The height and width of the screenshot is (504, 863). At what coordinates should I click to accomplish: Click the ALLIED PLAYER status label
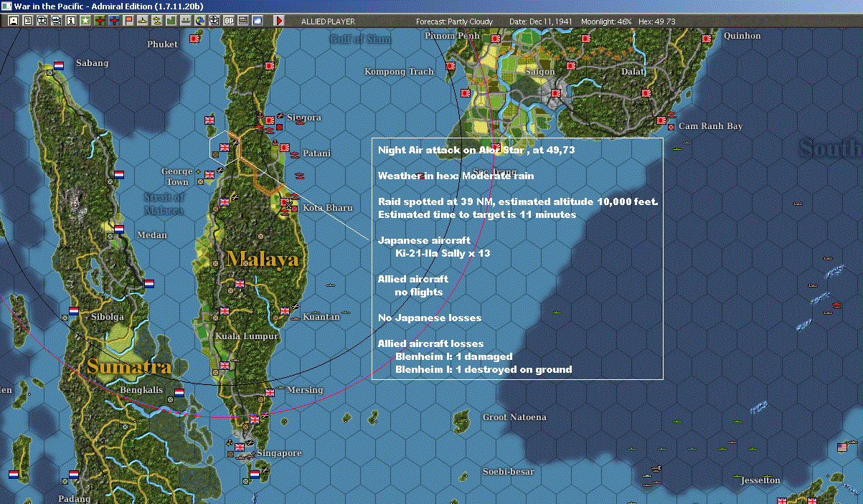[328, 22]
